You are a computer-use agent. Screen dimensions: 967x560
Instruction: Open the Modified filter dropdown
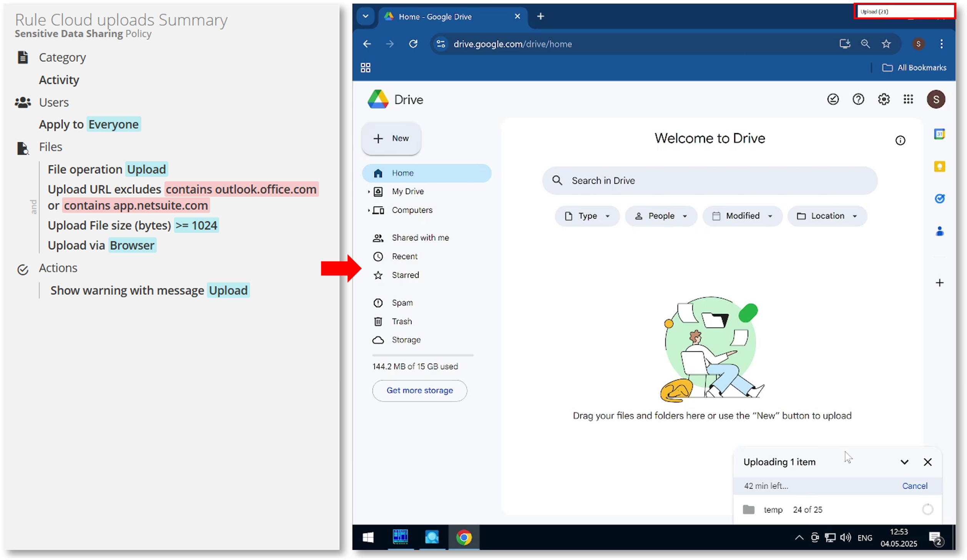click(742, 216)
